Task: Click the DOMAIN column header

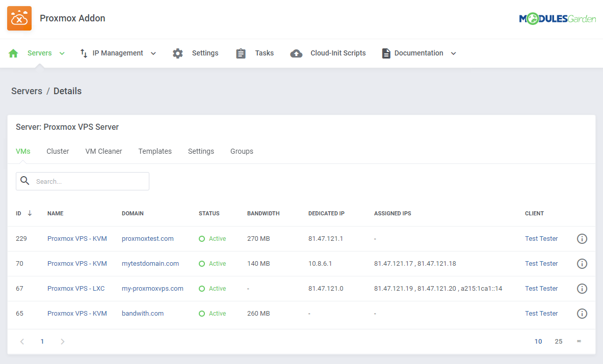Action: point(133,213)
